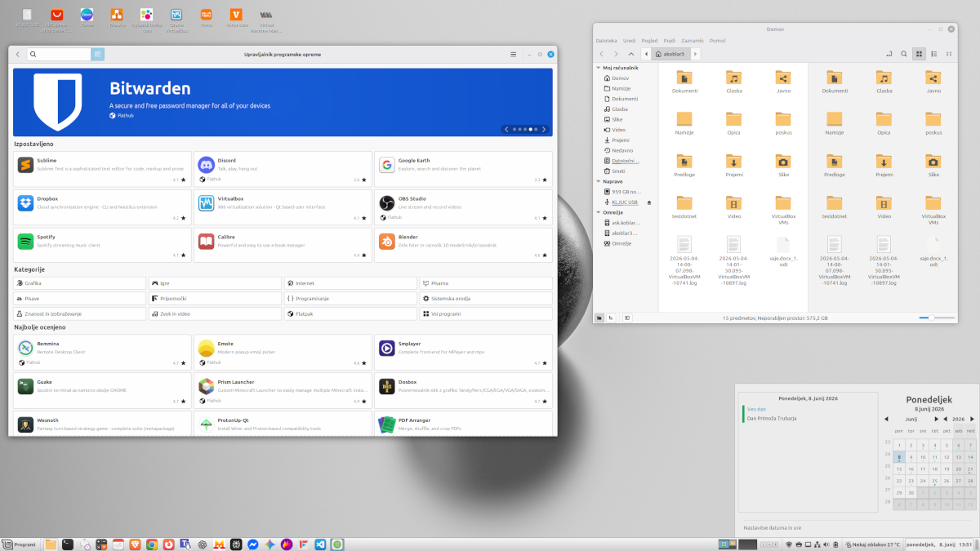Image resolution: width=980 pixels, height=551 pixels.
Task: Open the Dosbox app card
Action: click(x=463, y=390)
